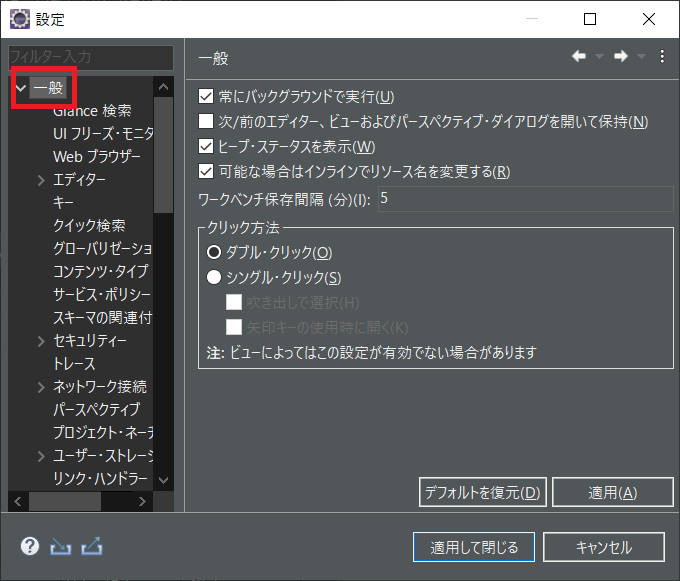
Task: Close the 設定 dialog window
Action: (649, 19)
